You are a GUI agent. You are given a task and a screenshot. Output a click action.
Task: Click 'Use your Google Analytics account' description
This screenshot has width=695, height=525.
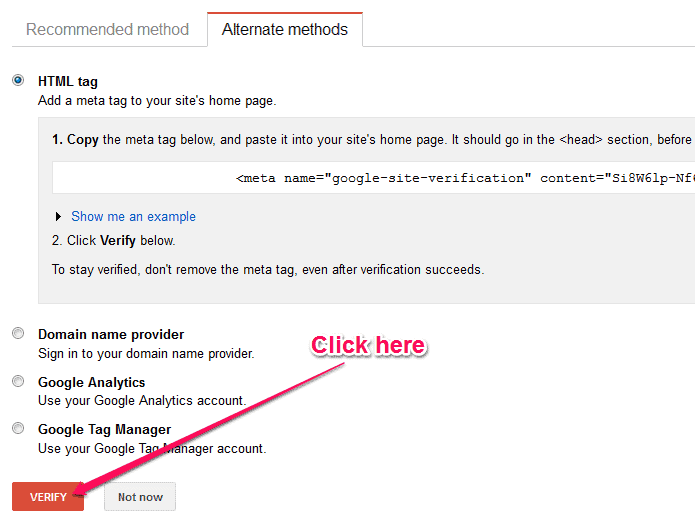click(141, 401)
